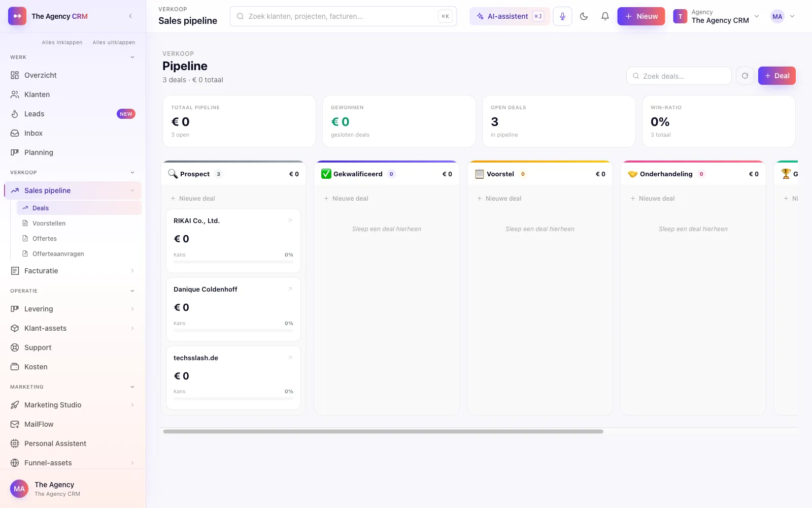Image resolution: width=812 pixels, height=508 pixels.
Task: Add Nieuwe deal in Voorstel column
Action: pyautogui.click(x=499, y=199)
